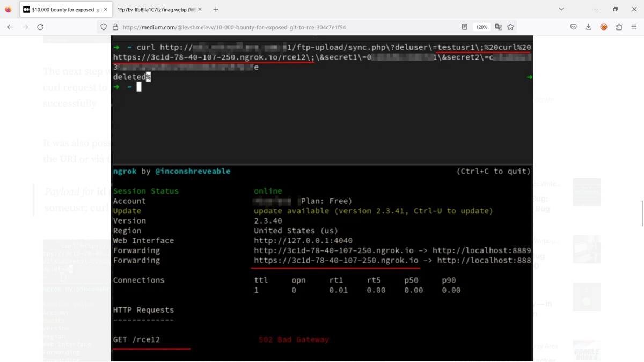644x362 pixels.
Task: Bookmark this page with the star
Action: [x=510, y=27]
